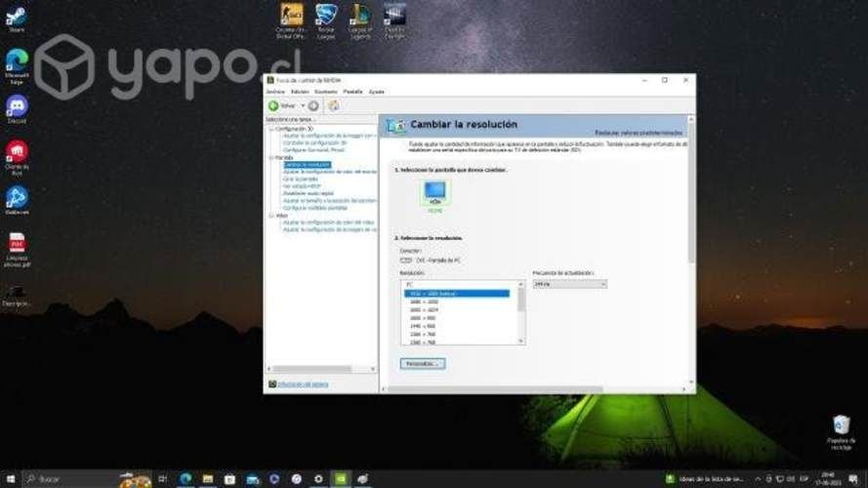Viewport: 868px width, 488px height.
Task: Open the Archivo menu
Action: 275,91
